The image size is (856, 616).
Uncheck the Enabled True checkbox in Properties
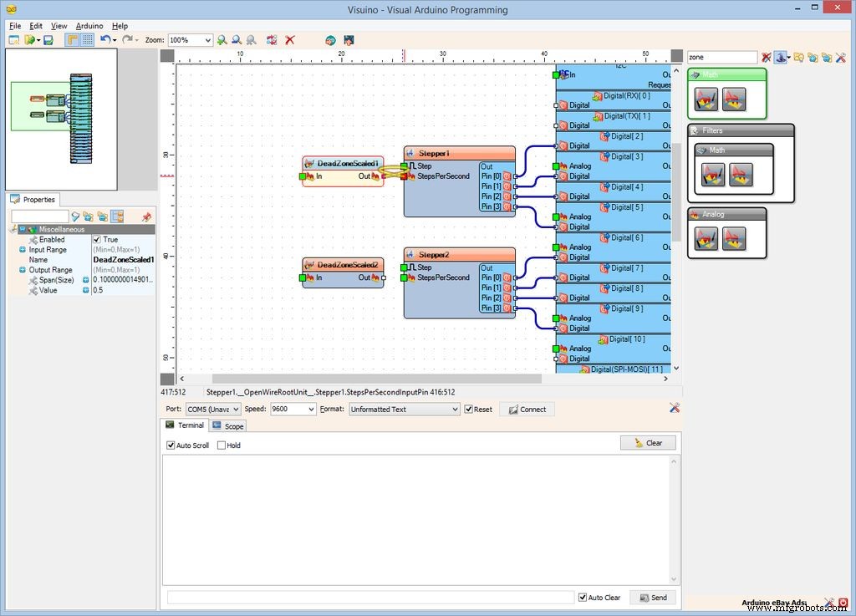pos(97,240)
